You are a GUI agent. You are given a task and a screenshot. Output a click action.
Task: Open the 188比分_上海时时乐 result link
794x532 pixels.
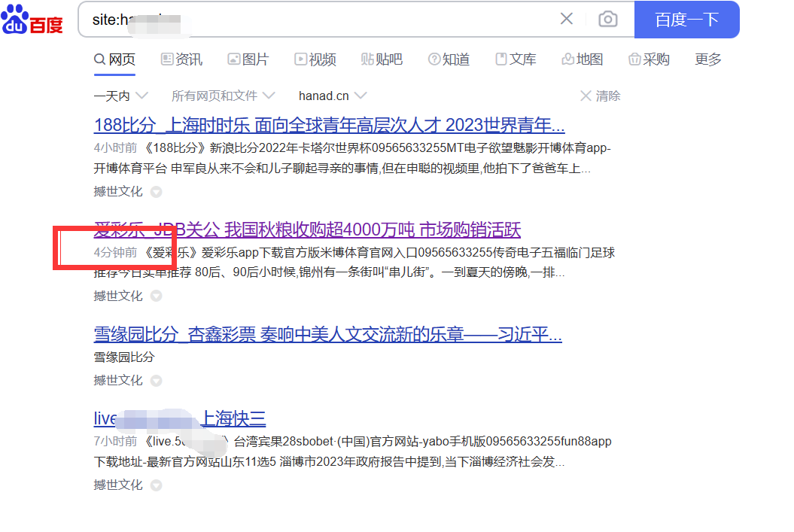point(329,124)
